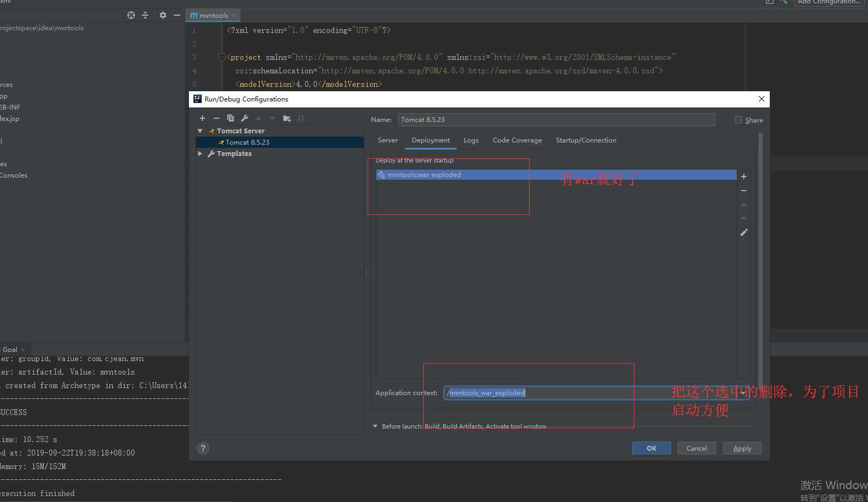Create new folder icon in dialog toolbar
Image resolution: width=868 pixels, height=502 pixels.
pyautogui.click(x=287, y=118)
